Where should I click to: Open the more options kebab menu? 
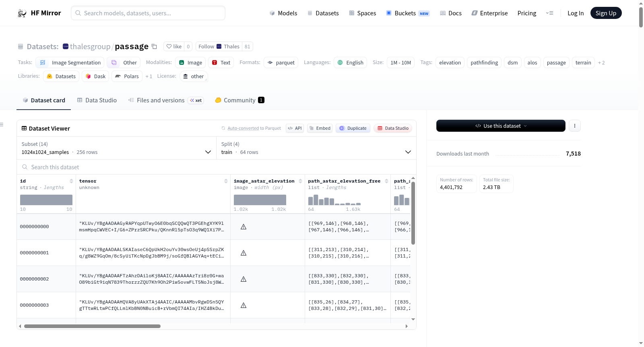(x=575, y=126)
